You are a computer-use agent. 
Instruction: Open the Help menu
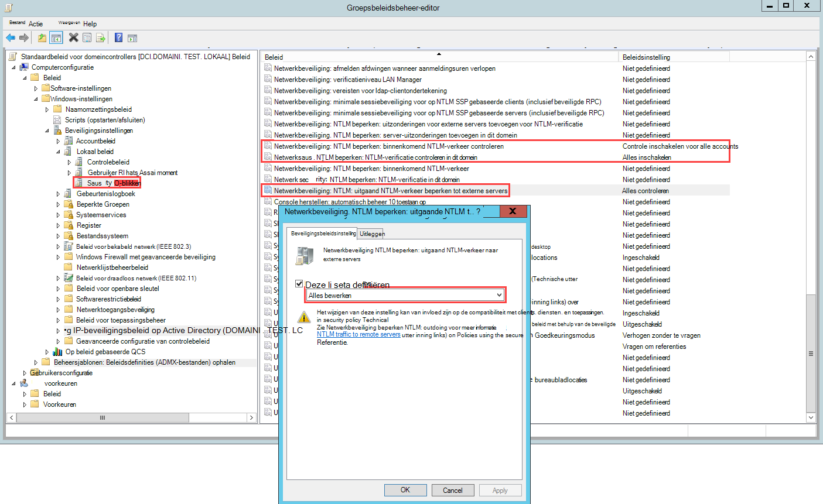tap(90, 24)
